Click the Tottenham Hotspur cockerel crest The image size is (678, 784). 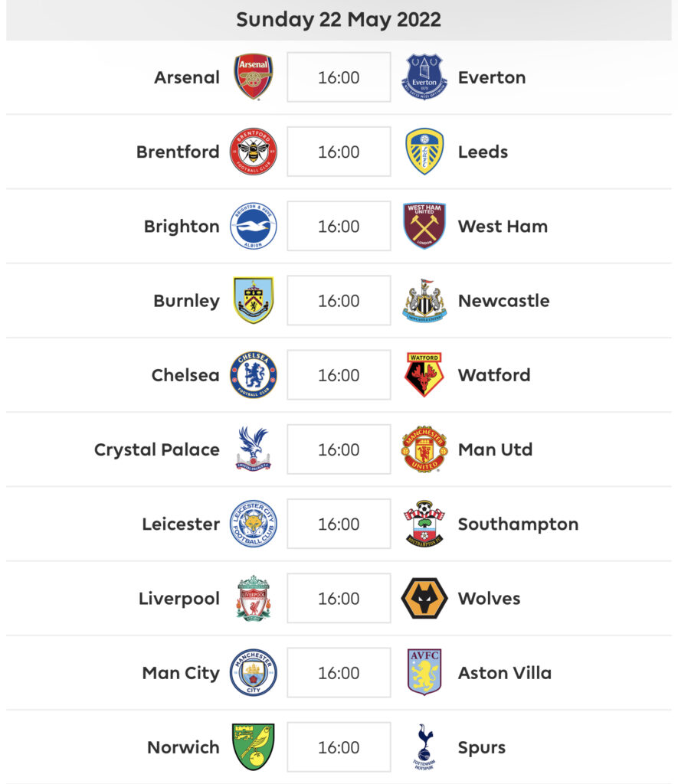click(424, 747)
